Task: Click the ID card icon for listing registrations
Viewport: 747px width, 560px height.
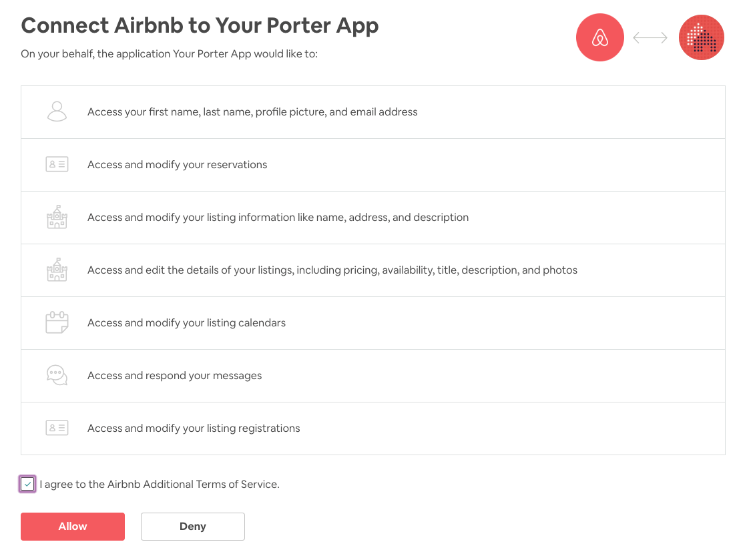Action: (x=57, y=428)
